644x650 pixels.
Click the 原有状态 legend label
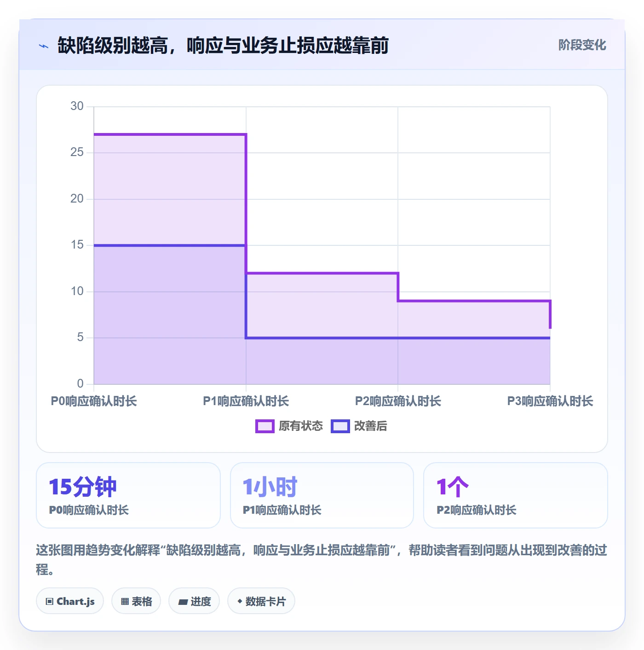click(x=301, y=426)
